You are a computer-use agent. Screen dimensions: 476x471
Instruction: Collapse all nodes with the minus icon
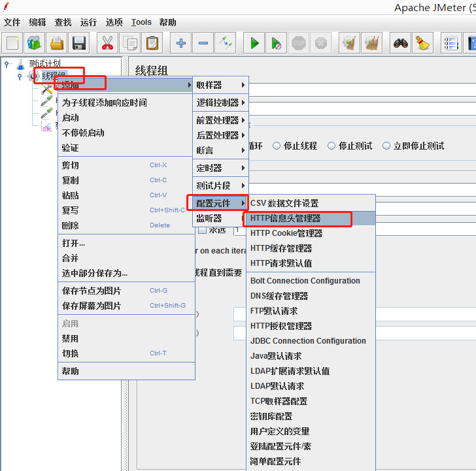pyautogui.click(x=203, y=43)
